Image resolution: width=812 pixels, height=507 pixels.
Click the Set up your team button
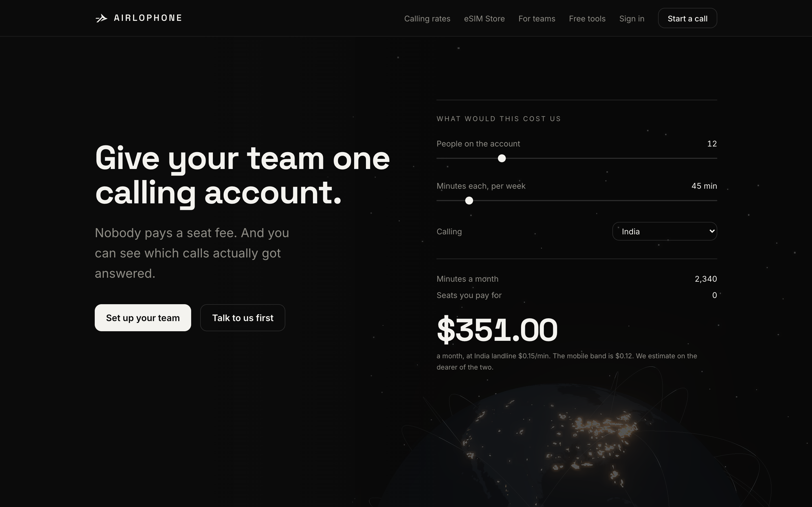(143, 317)
